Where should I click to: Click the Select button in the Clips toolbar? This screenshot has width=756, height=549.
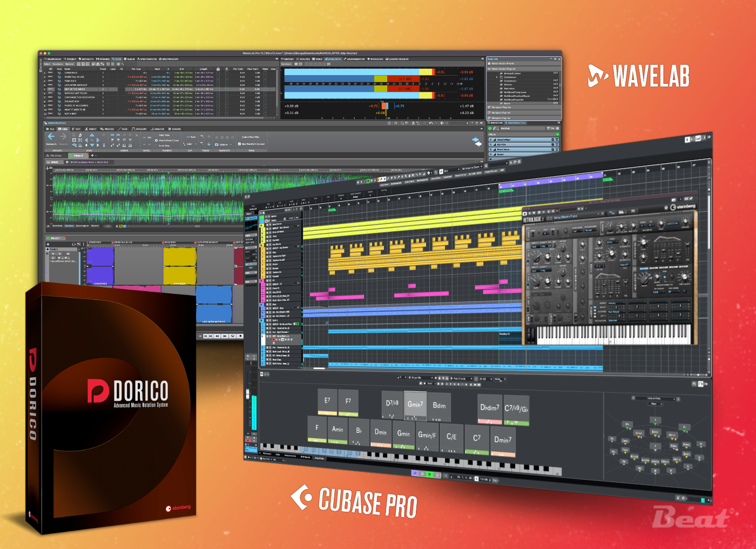tap(47, 64)
